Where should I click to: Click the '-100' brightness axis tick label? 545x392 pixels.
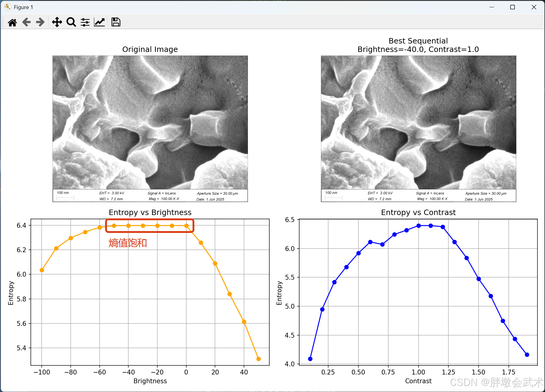42,372
